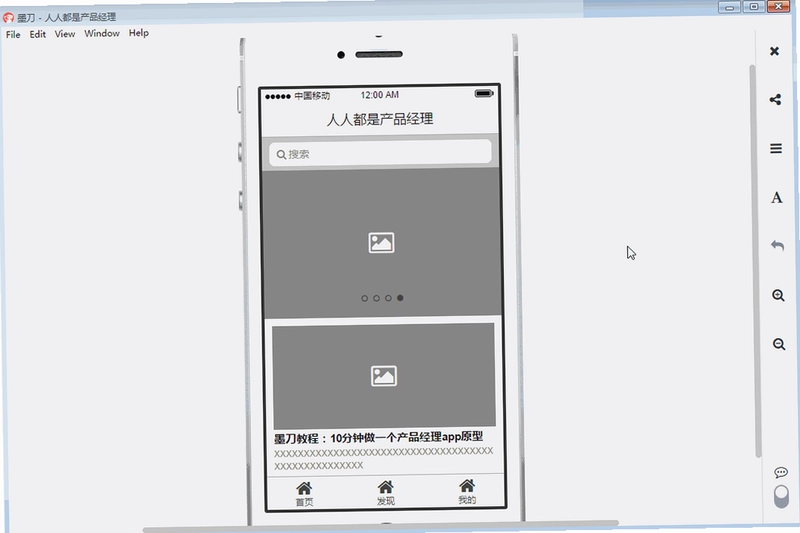Tap the 发现 discover tab

coord(386,493)
